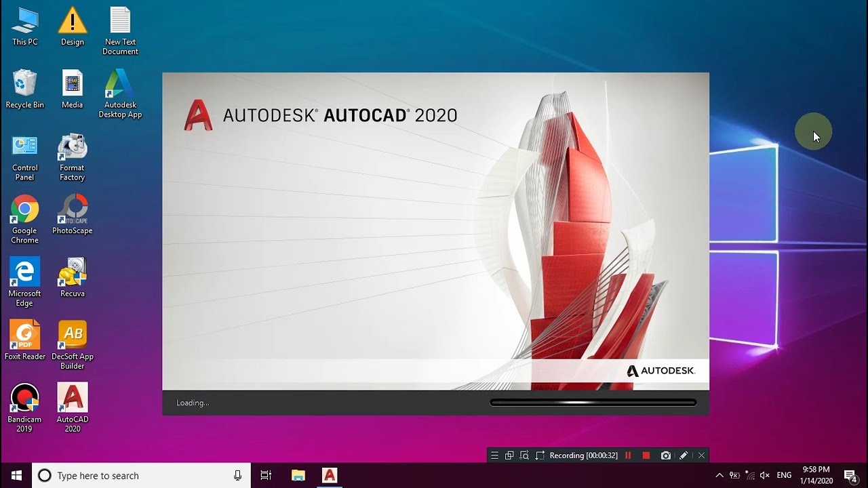Choose the recorder window-select icon
This screenshot has height=488, width=868.
point(509,455)
